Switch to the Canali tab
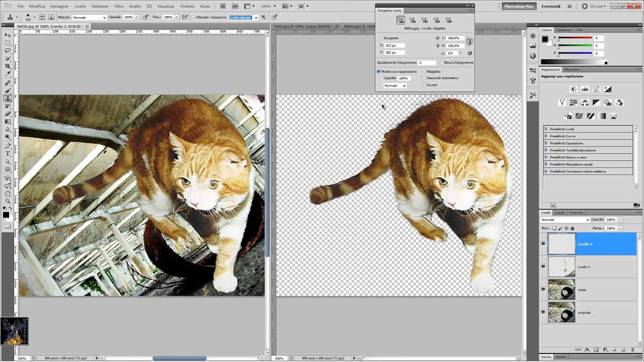Viewport: 644px width, 362px height. coord(559,213)
